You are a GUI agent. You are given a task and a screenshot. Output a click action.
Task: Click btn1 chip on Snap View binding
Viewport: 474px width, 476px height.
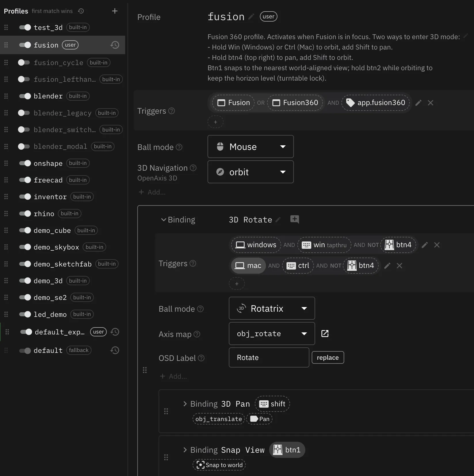[x=287, y=450]
